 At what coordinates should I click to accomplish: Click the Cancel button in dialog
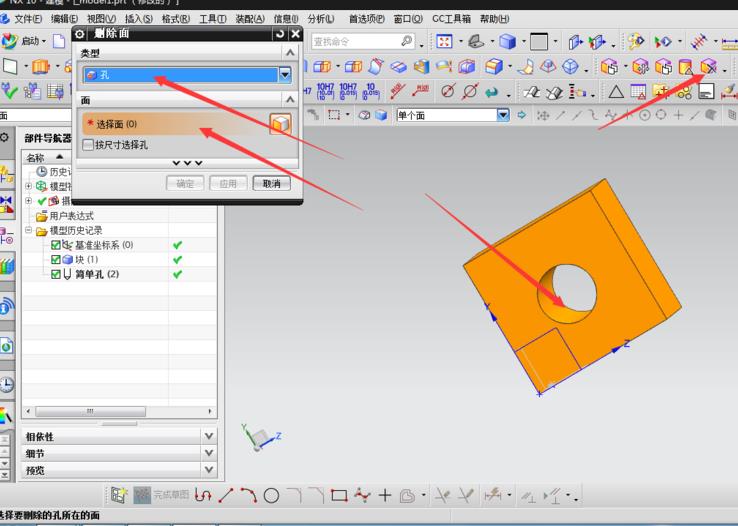[x=271, y=184]
